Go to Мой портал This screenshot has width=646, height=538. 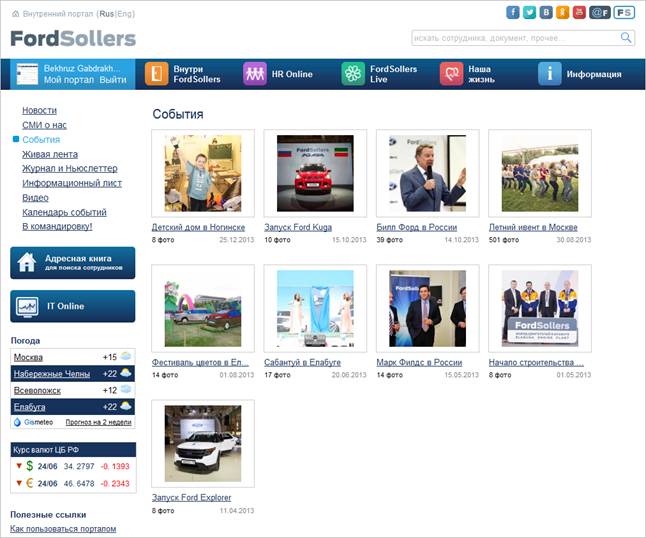coord(69,80)
